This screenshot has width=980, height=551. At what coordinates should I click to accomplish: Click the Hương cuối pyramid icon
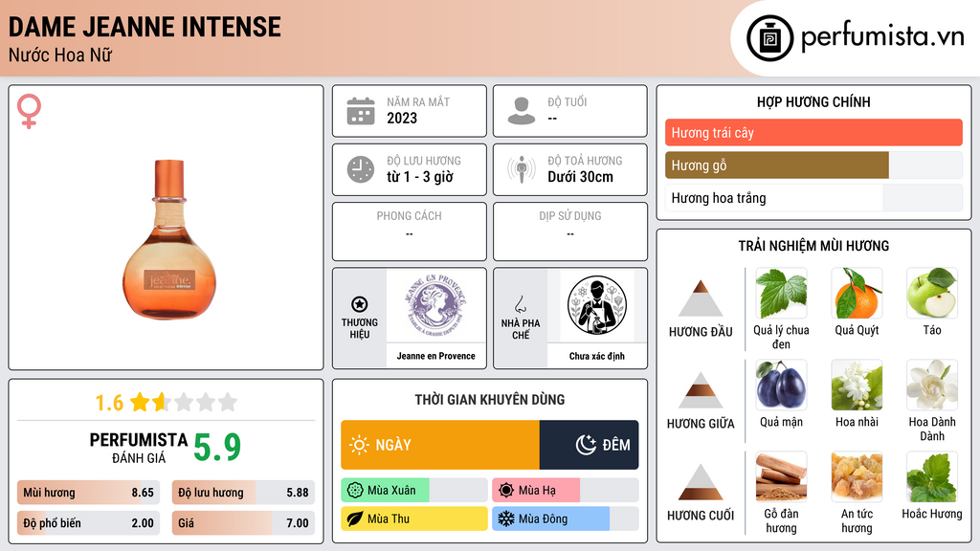click(701, 482)
